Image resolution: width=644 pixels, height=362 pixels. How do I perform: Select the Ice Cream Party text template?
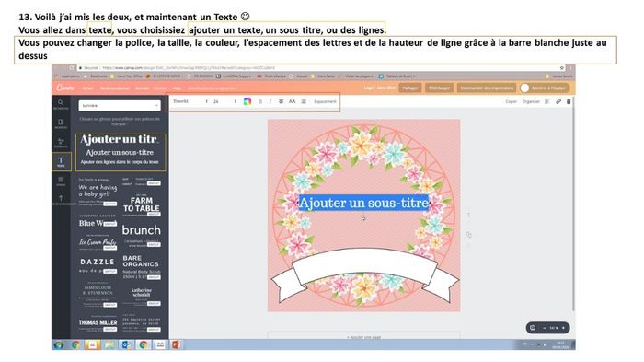[98, 242]
